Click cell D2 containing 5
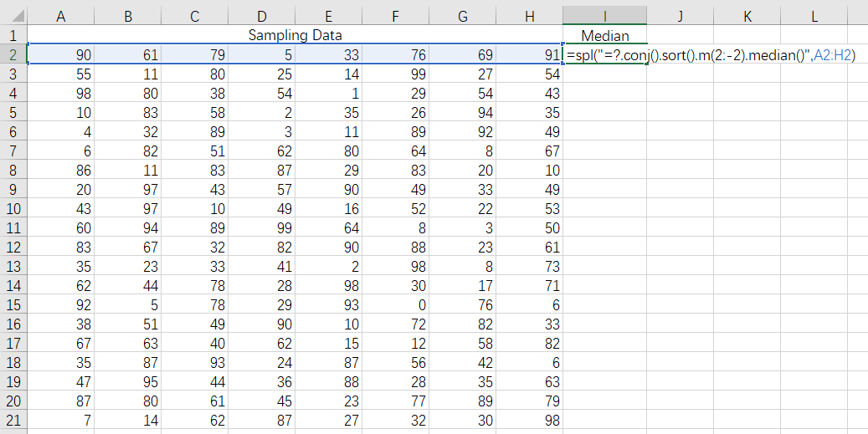The width and height of the screenshot is (868, 434). pyautogui.click(x=261, y=54)
